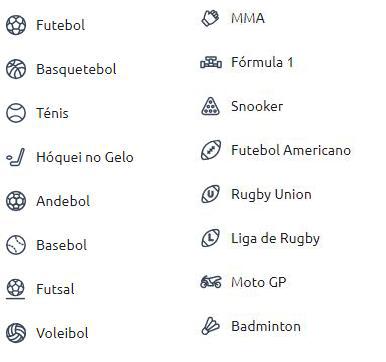Screen dimensions: 386x362
Task: Open the Futebol Americano link
Action: click(291, 150)
